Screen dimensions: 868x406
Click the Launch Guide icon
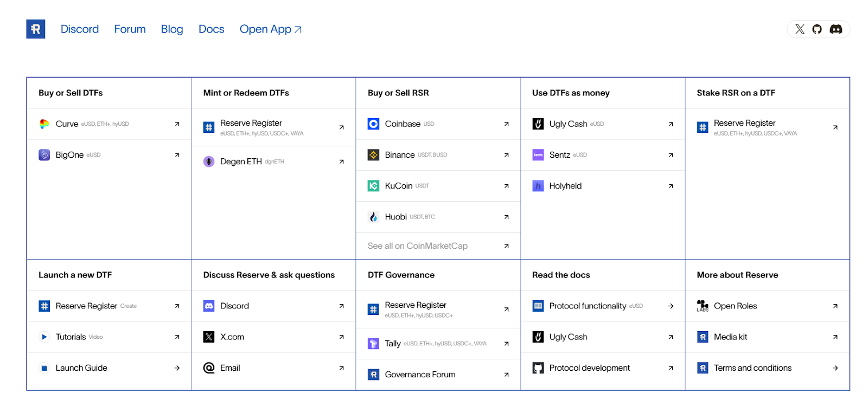(x=44, y=368)
